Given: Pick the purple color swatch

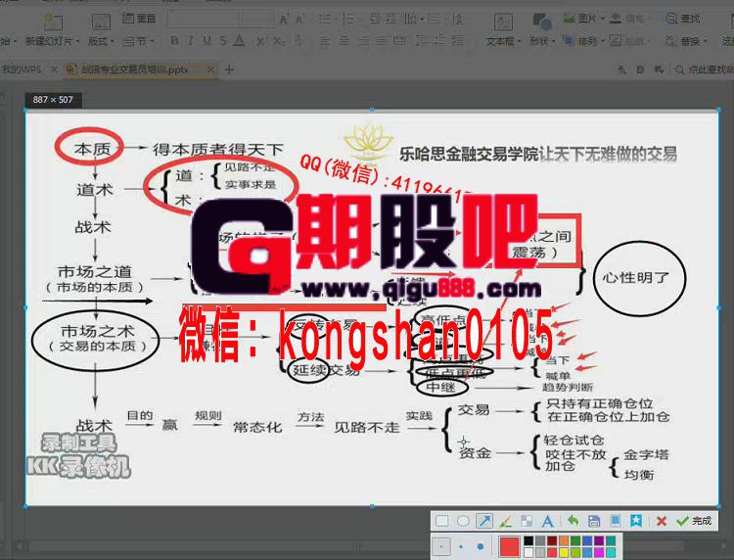Looking at the screenshot, I should click(599, 540).
